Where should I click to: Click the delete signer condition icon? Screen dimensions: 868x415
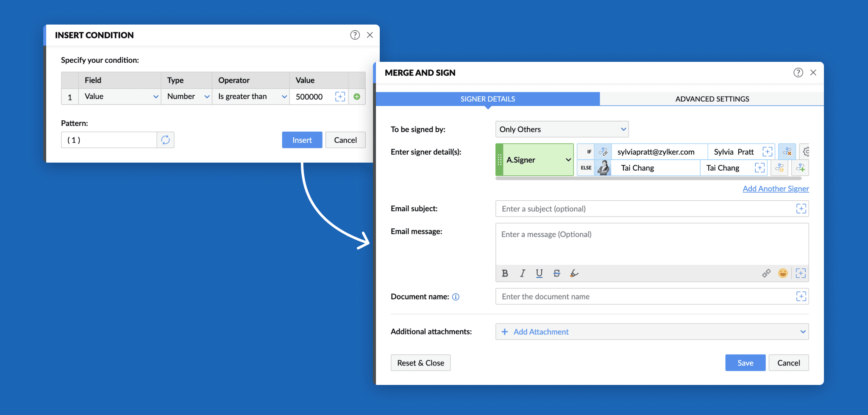(x=787, y=151)
